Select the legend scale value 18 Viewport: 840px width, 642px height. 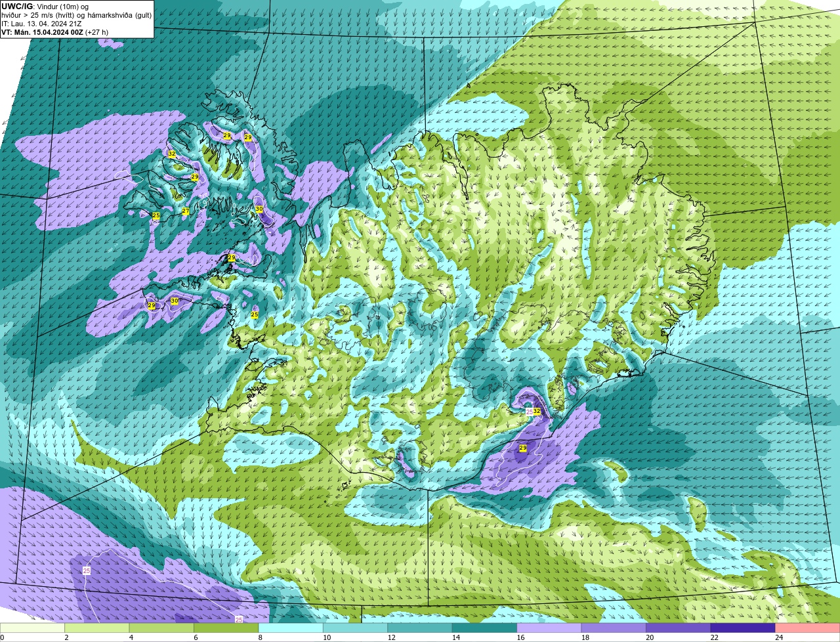pyautogui.click(x=584, y=637)
